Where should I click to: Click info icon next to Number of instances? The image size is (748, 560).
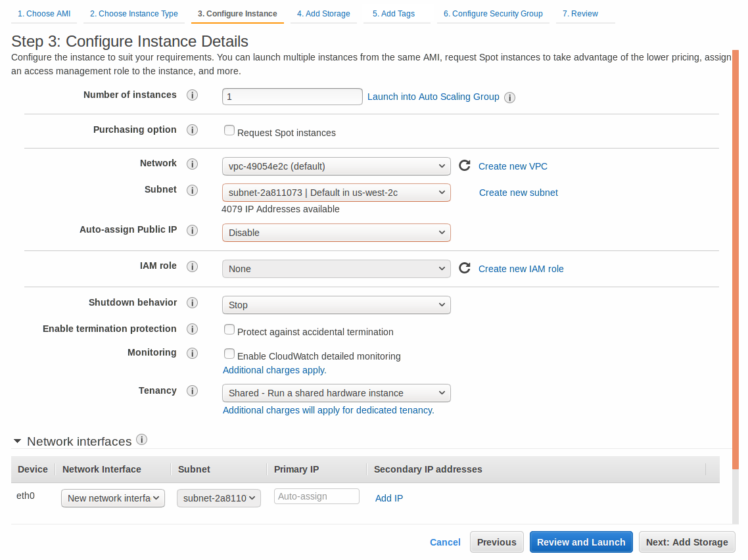coord(193,95)
